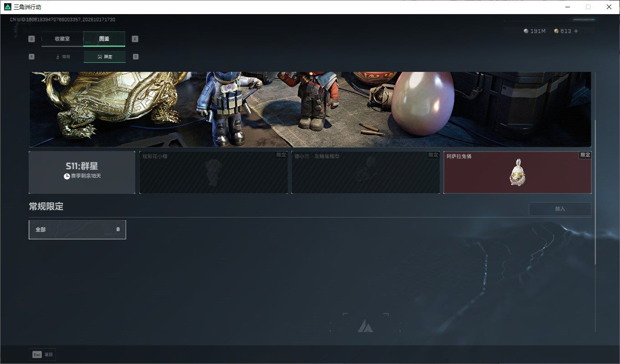Select the 德小兰·灰精鲨模型 collectible card
The height and width of the screenshot is (364, 620).
pos(366,172)
